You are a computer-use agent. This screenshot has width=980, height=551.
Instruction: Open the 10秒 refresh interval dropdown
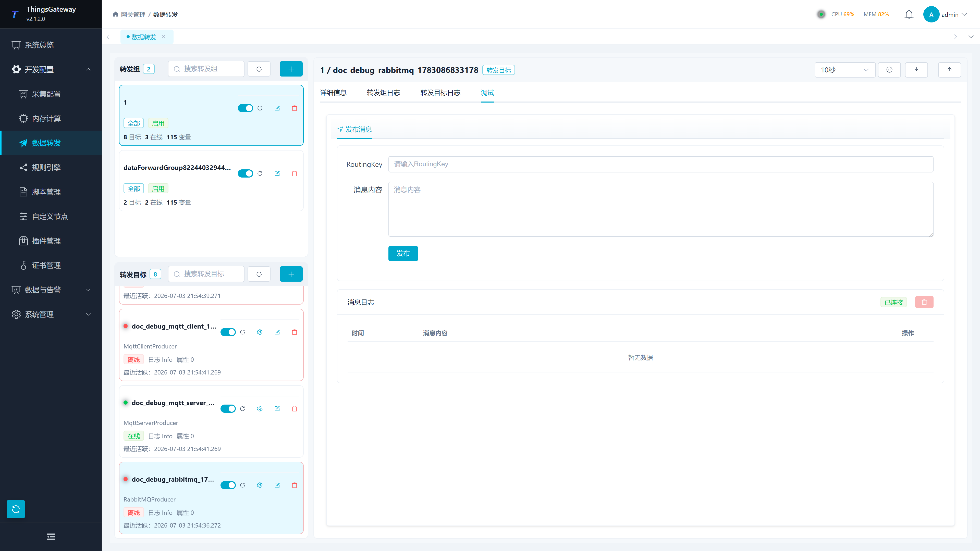tap(845, 70)
